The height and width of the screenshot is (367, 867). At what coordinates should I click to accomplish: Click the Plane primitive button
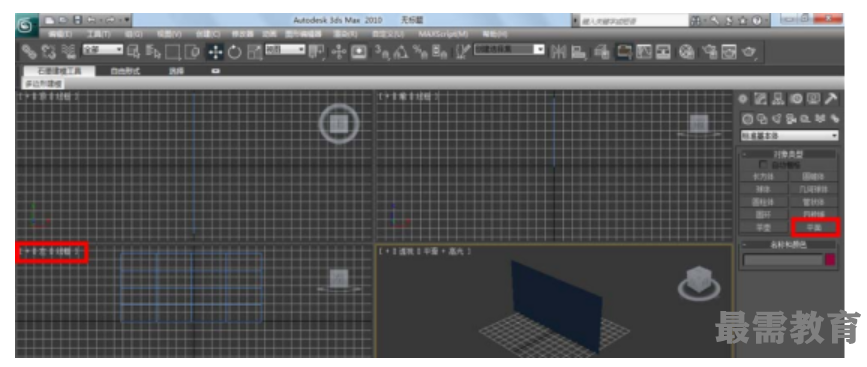[815, 227]
